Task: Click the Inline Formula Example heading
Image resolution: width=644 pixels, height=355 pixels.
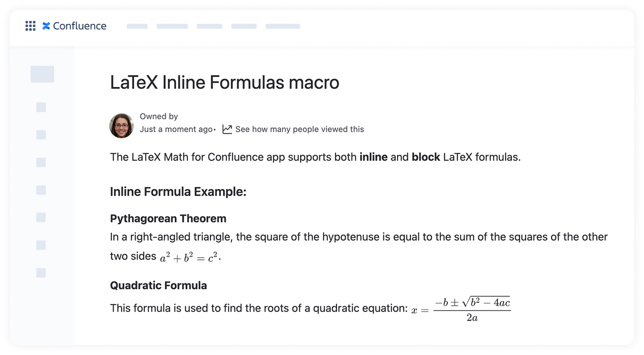Action: pyautogui.click(x=178, y=191)
